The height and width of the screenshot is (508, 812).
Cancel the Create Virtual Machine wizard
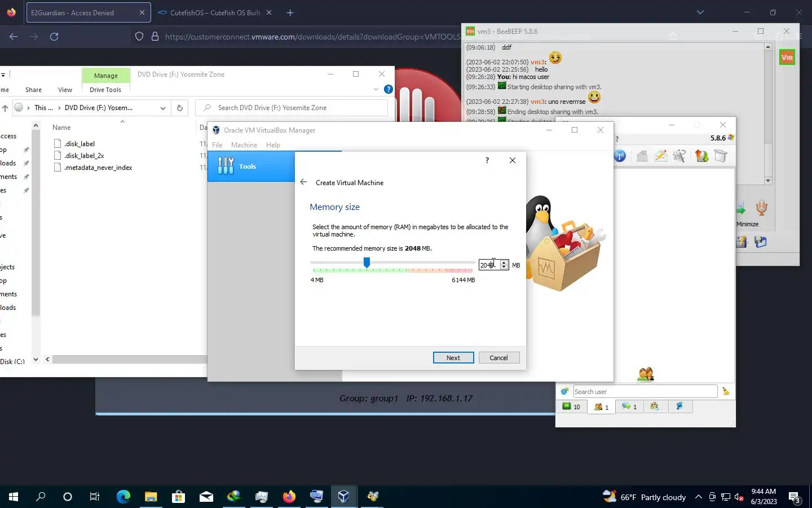(x=499, y=358)
